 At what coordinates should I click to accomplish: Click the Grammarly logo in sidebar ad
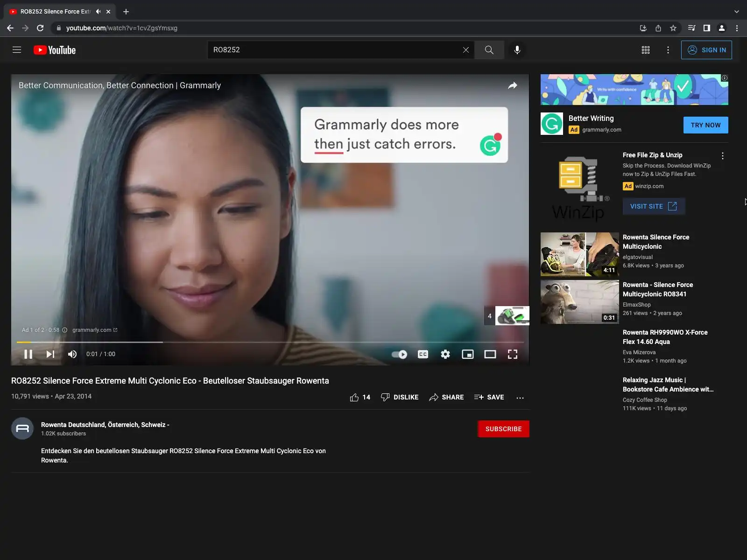[x=552, y=124]
